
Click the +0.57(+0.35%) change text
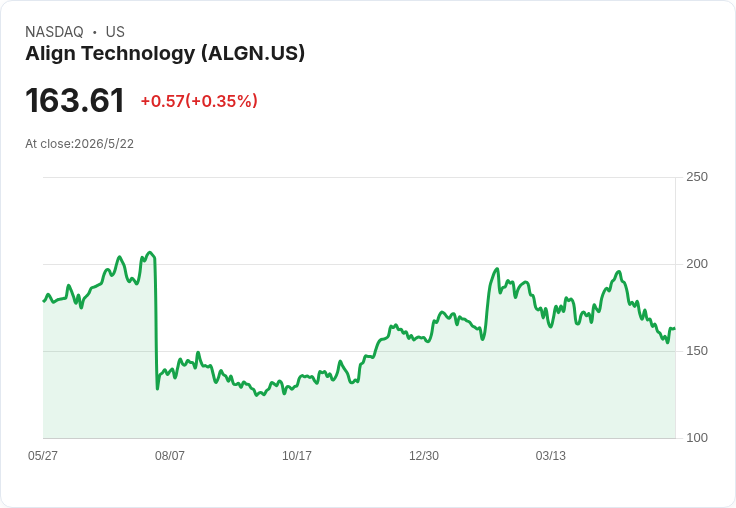click(x=199, y=101)
